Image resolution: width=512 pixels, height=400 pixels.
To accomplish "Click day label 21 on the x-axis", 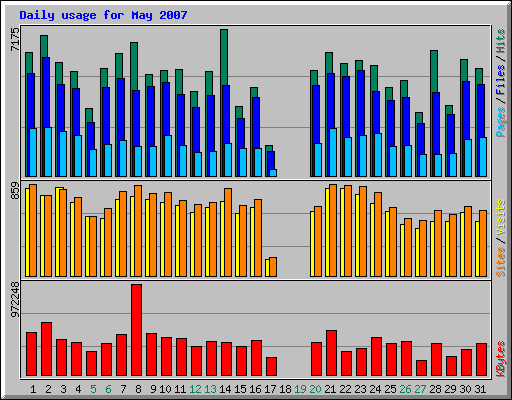I will click(x=330, y=389).
